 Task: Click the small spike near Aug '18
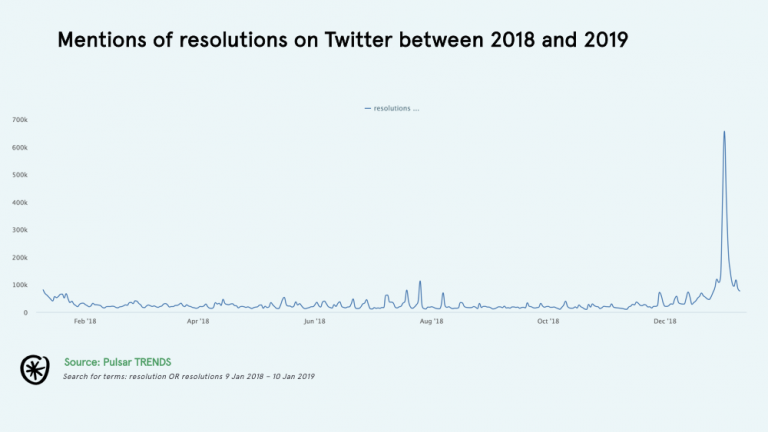tap(420, 283)
